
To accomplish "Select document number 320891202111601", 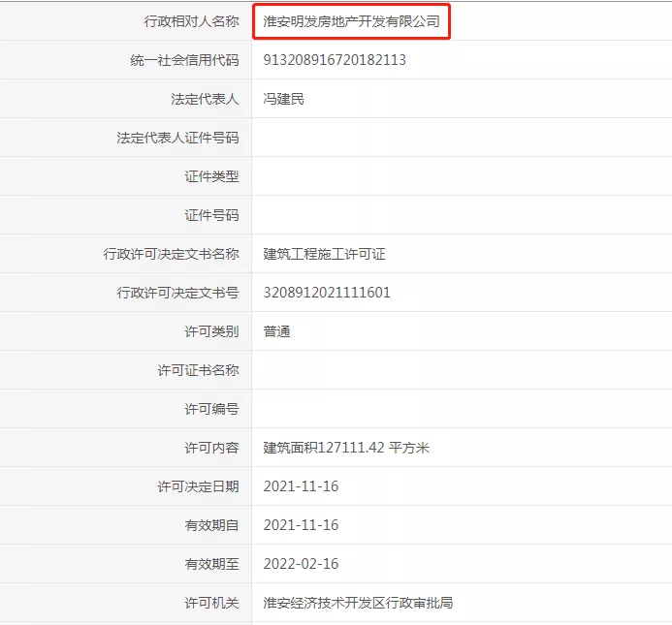I will coord(327,293).
